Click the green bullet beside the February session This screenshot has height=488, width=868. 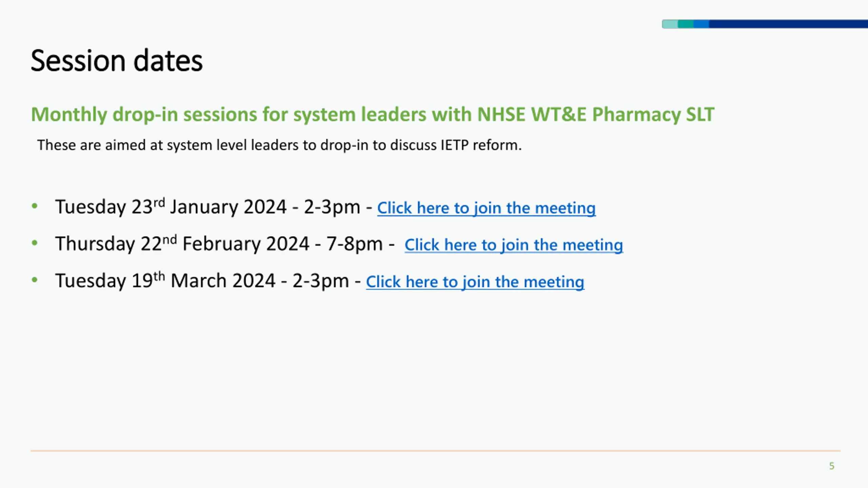(x=34, y=243)
